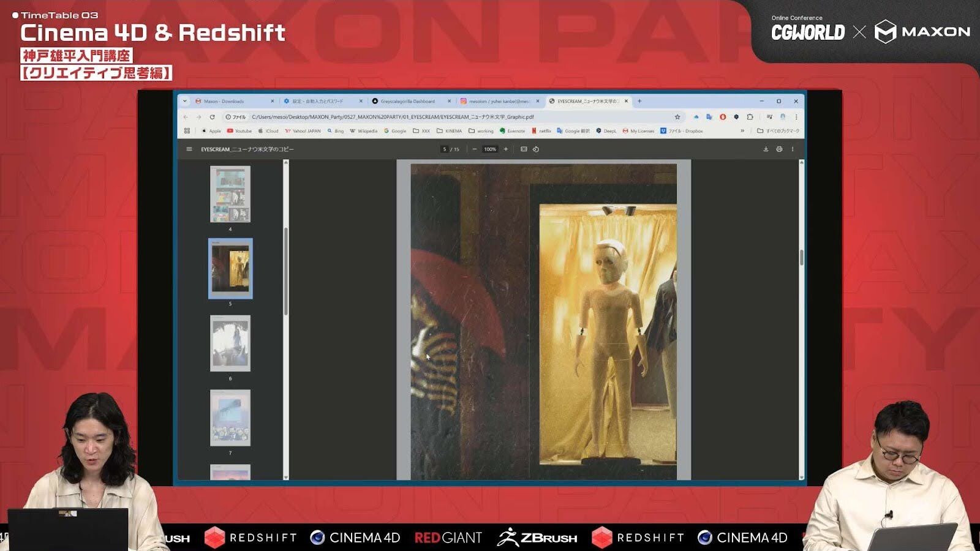This screenshot has height=551, width=980.
Task: Rotate the PDF counterclockwise
Action: click(536, 149)
